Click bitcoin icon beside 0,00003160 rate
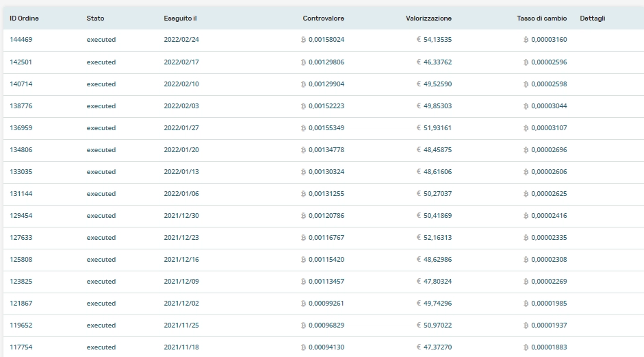 click(x=526, y=40)
